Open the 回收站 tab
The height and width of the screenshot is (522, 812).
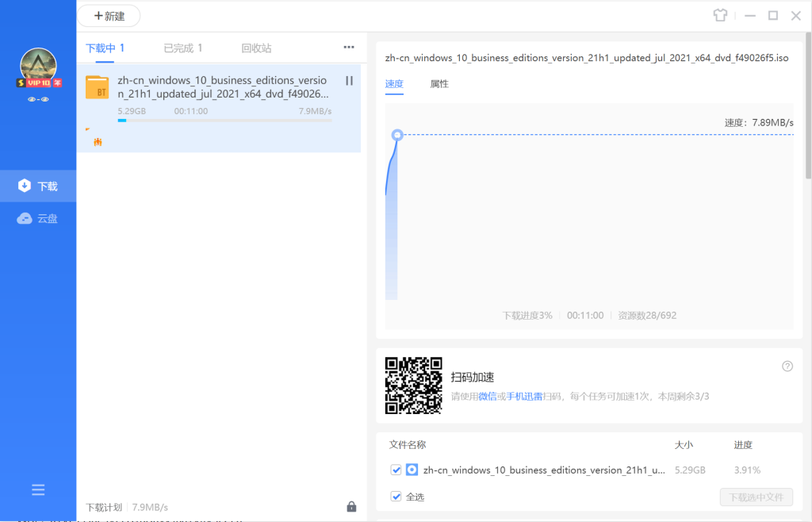point(257,47)
